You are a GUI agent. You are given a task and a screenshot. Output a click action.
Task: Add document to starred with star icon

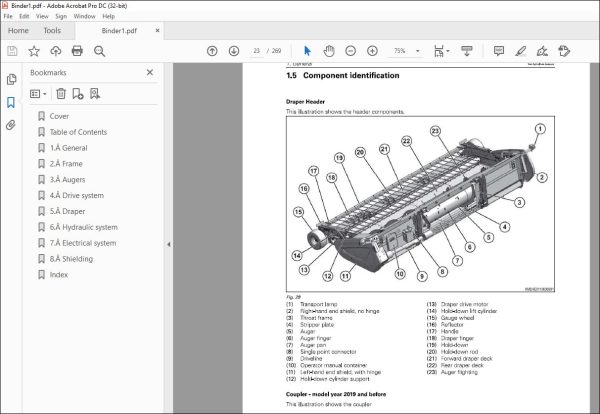click(34, 51)
